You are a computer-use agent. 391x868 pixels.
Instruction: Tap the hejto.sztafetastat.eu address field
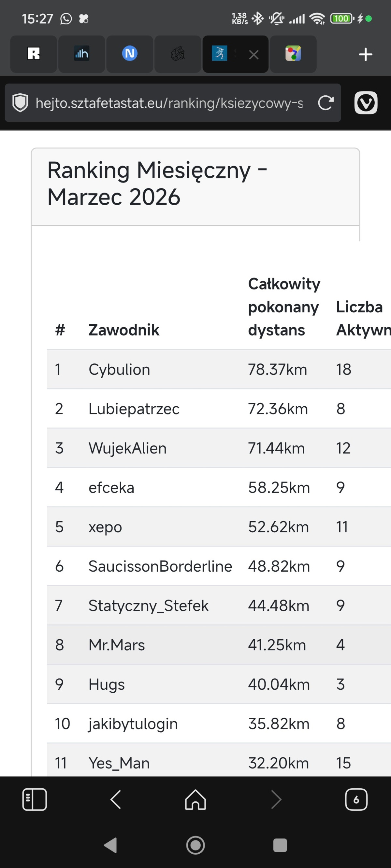pyautogui.click(x=169, y=103)
